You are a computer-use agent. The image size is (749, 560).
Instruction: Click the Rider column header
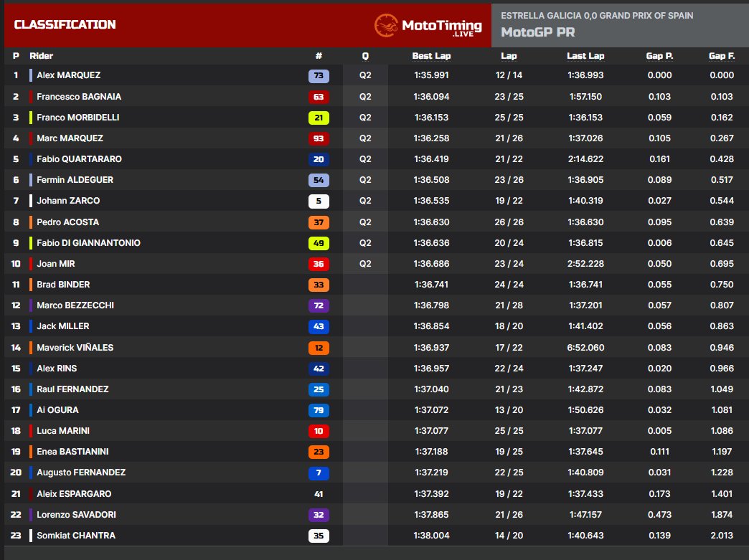[41, 56]
